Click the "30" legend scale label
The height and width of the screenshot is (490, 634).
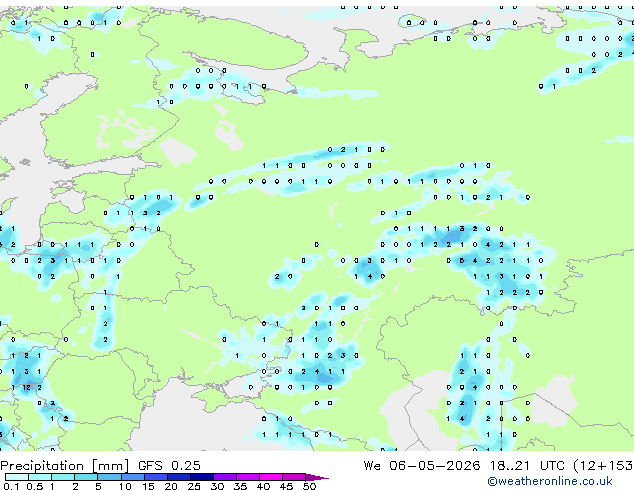[x=217, y=486]
